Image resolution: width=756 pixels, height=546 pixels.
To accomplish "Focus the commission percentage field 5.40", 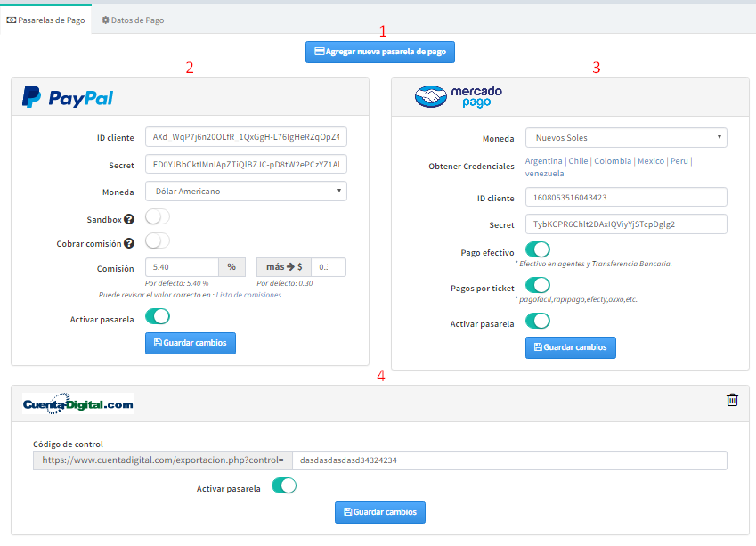I will click(x=182, y=266).
